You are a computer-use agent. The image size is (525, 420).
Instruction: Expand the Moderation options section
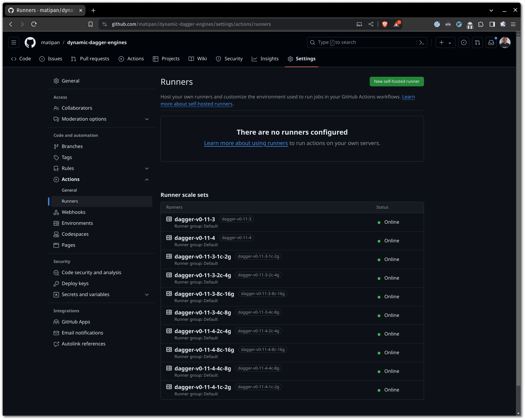(147, 119)
